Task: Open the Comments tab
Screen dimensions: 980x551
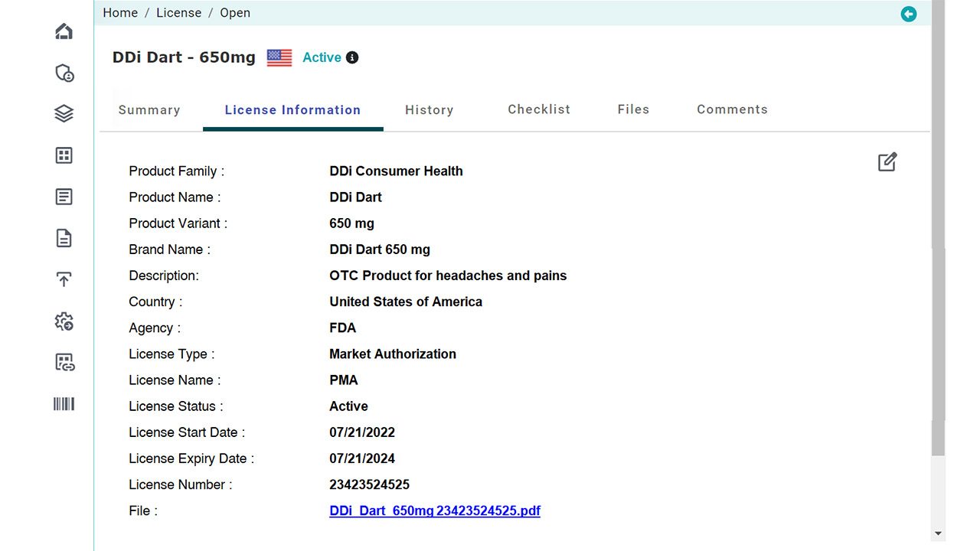Action: (x=731, y=109)
